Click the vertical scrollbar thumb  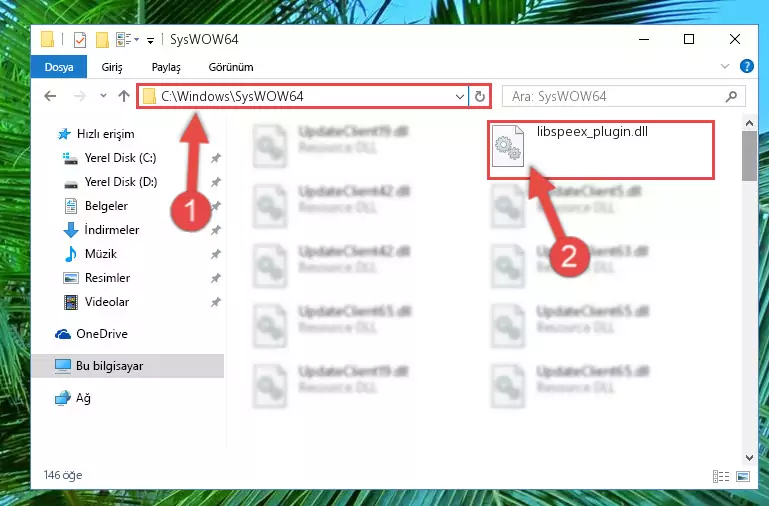[749, 156]
